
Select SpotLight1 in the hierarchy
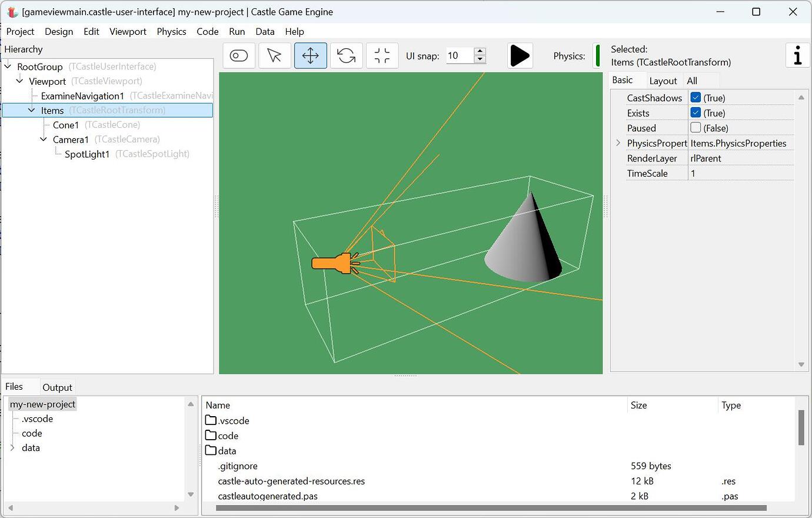[86, 154]
